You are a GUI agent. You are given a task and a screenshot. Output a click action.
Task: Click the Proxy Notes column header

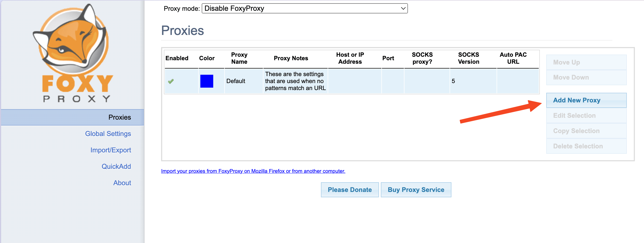(x=291, y=58)
